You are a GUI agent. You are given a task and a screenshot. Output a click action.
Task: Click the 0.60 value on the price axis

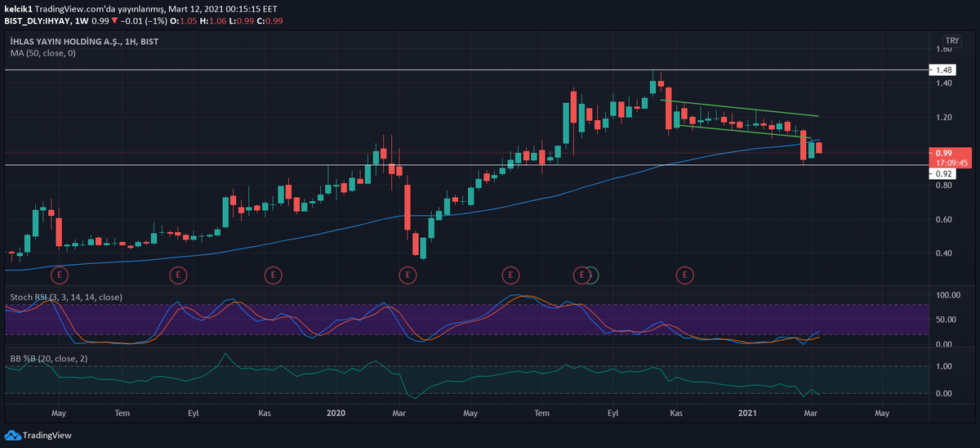click(945, 220)
